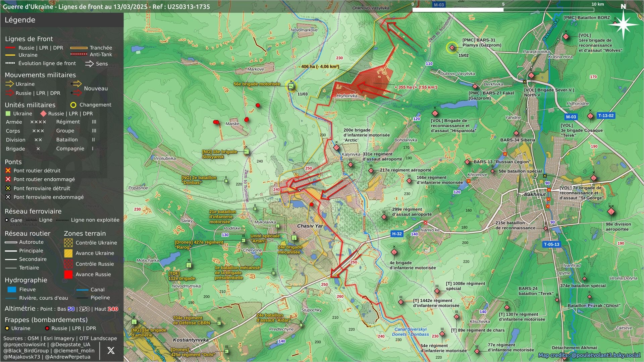The height and width of the screenshot is (362, 644).
Task: Click the @AndrewPerpetua source handle
Action: [68, 357]
